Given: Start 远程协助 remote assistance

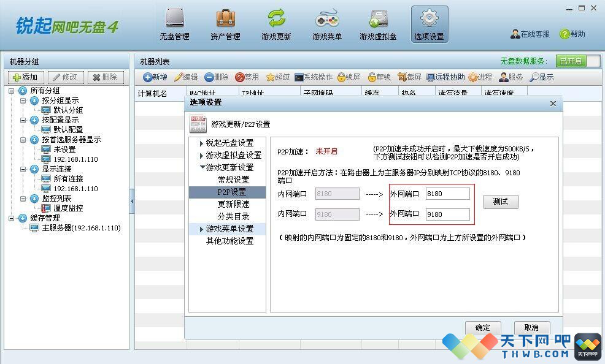Looking at the screenshot, I should coord(445,77).
